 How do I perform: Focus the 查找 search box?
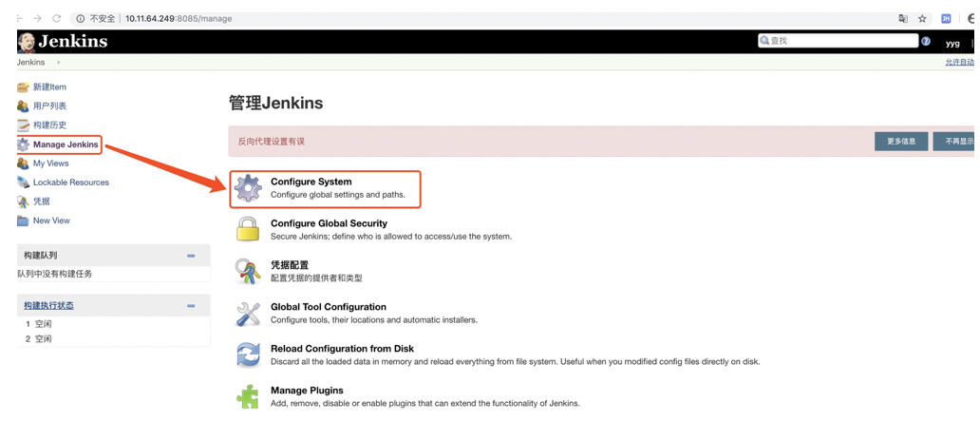[x=838, y=41]
